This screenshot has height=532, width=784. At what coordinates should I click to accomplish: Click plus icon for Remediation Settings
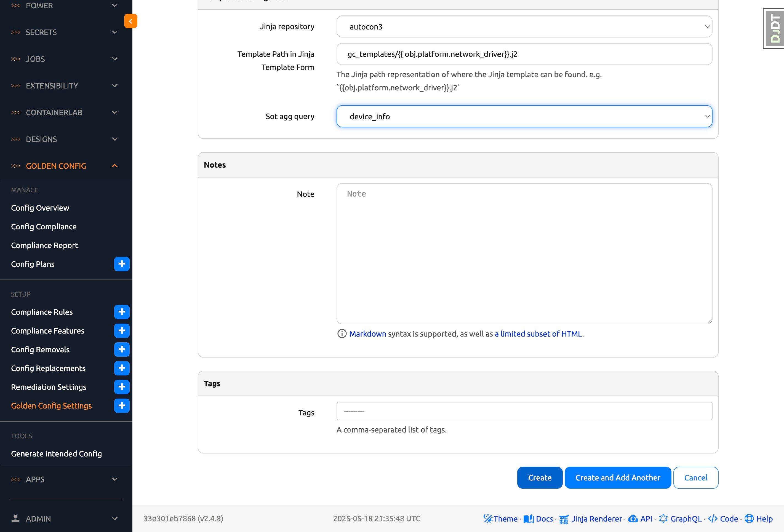pos(122,387)
